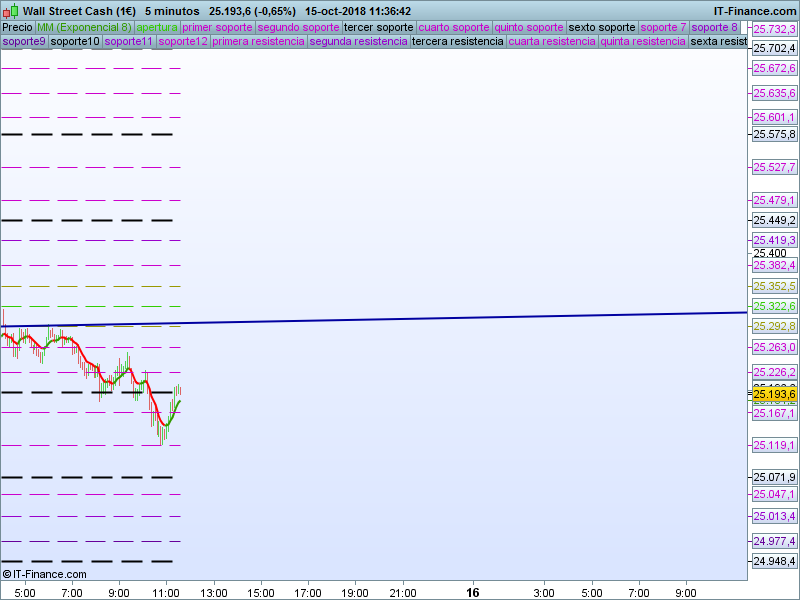Open the tercera resistencia label
Viewport: 800px width, 600px height.
pos(458,41)
